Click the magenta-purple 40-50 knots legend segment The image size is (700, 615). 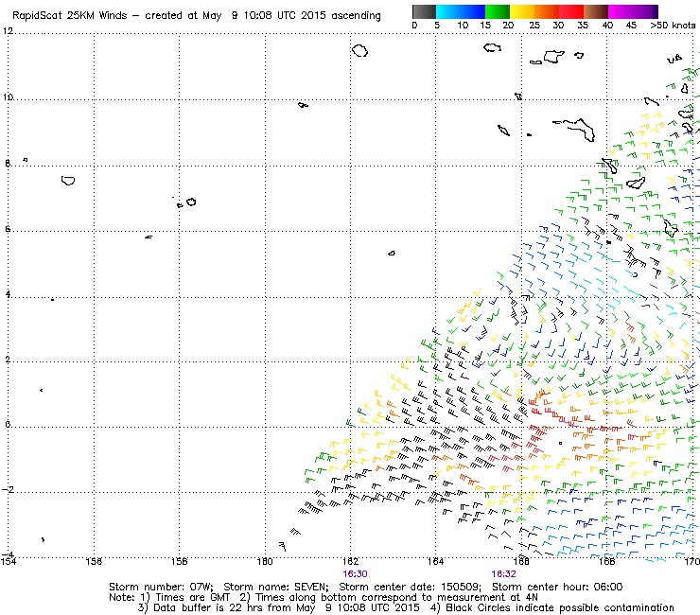tap(633, 11)
